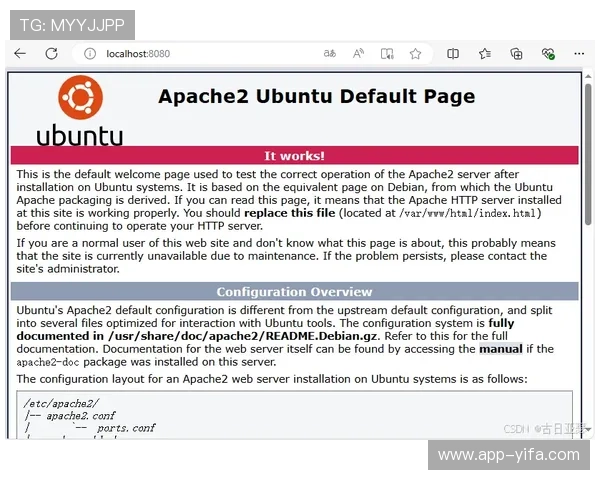The width and height of the screenshot is (600, 480).
Task: Click the Translate page icon
Action: (330, 54)
